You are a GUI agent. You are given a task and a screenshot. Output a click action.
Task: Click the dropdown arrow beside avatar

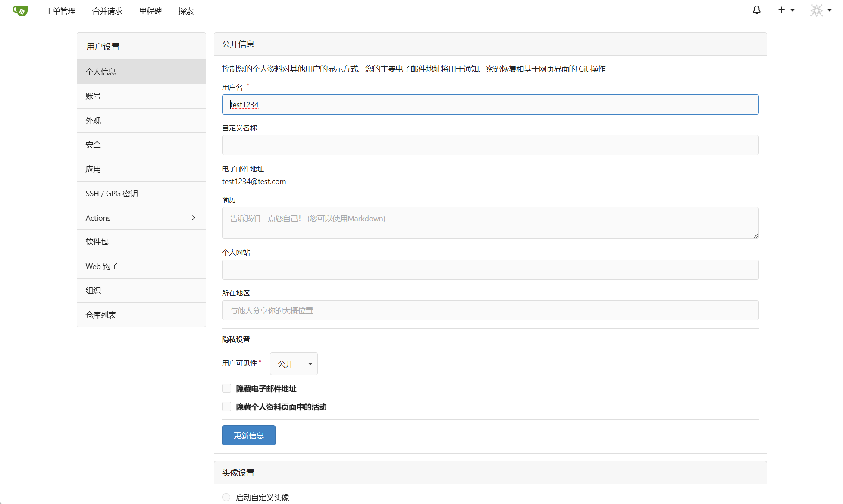coord(830,10)
